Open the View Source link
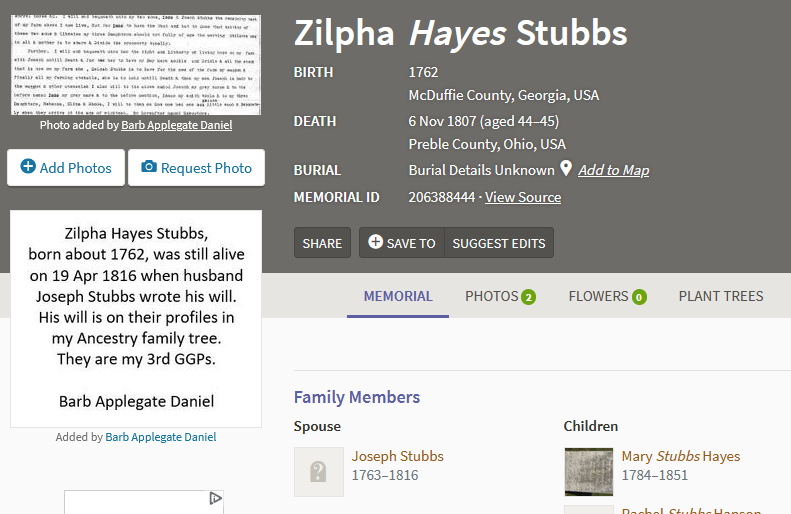 tap(523, 197)
